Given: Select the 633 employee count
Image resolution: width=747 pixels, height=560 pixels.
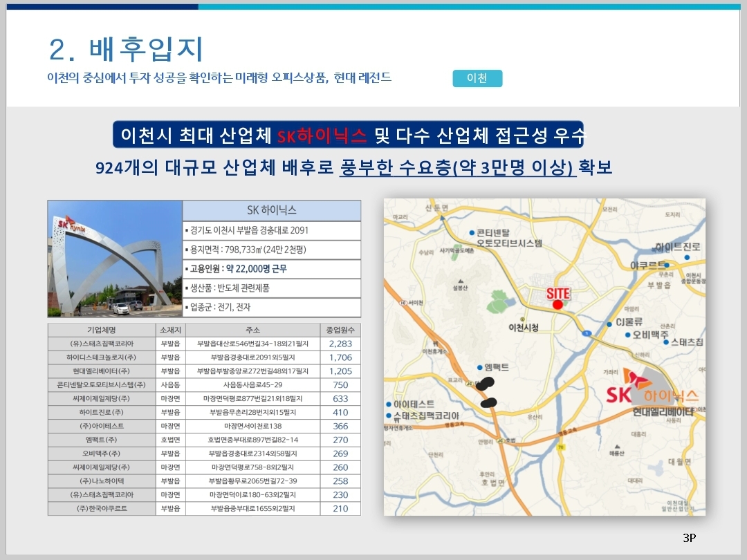Looking at the screenshot, I should click(340, 399).
